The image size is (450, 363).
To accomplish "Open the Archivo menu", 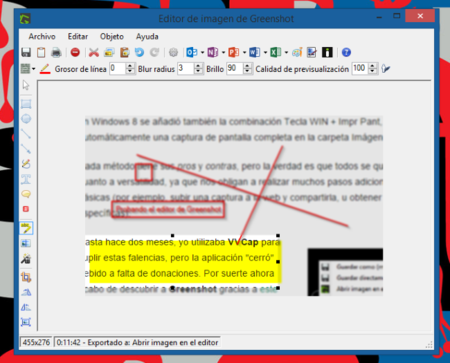I will click(x=42, y=36).
